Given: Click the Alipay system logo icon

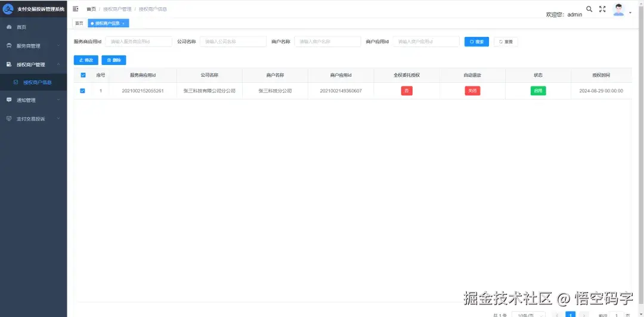Looking at the screenshot, I should coord(8,8).
